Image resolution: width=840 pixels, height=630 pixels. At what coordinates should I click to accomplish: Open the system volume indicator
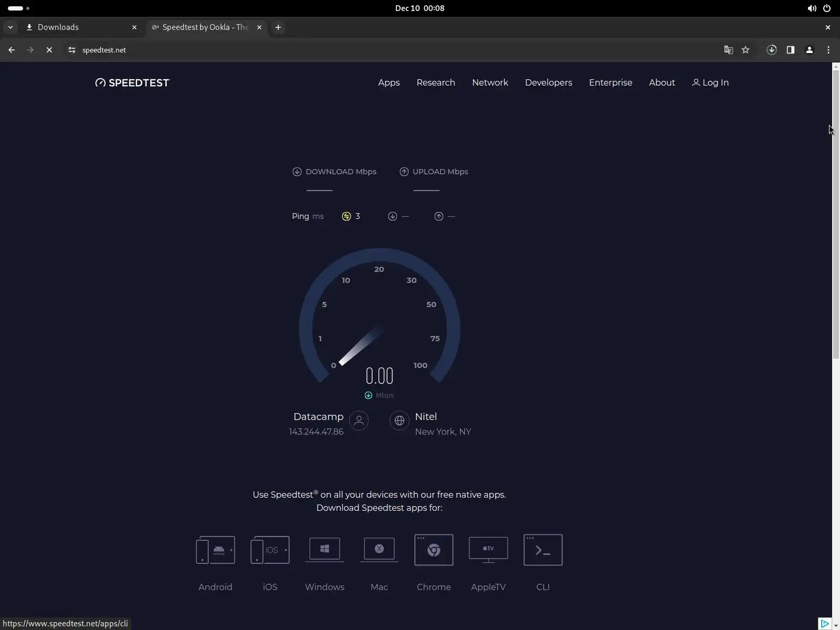click(x=812, y=8)
